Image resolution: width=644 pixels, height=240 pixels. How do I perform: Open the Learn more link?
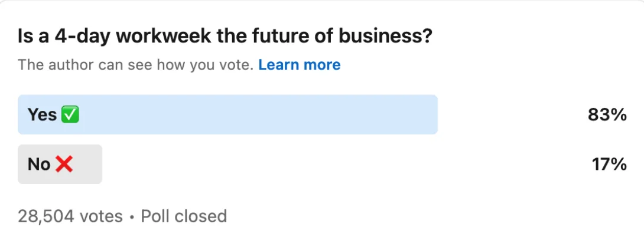300,65
